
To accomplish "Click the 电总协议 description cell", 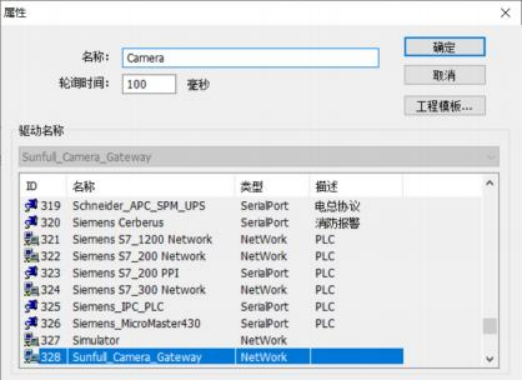I will pyautogui.click(x=337, y=206).
